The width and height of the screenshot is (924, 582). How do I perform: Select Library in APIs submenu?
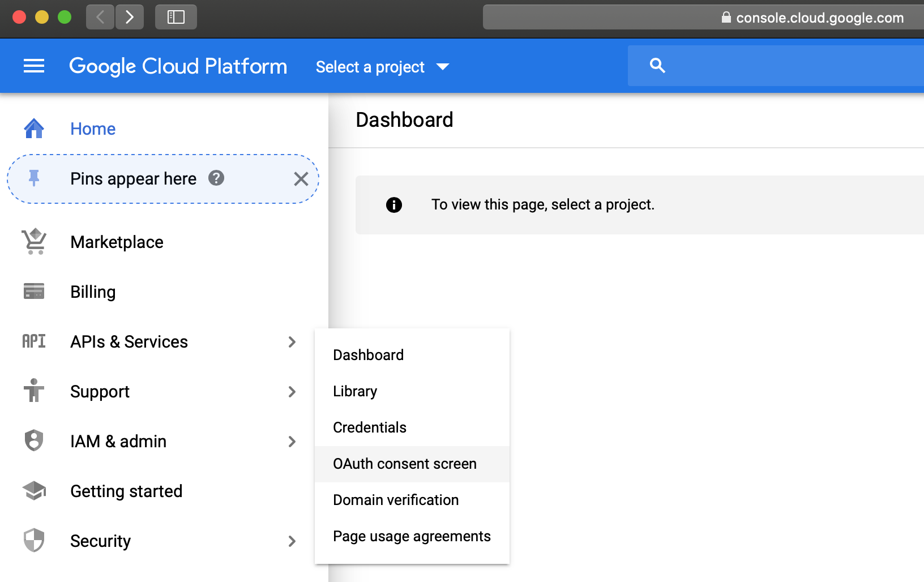(412, 391)
